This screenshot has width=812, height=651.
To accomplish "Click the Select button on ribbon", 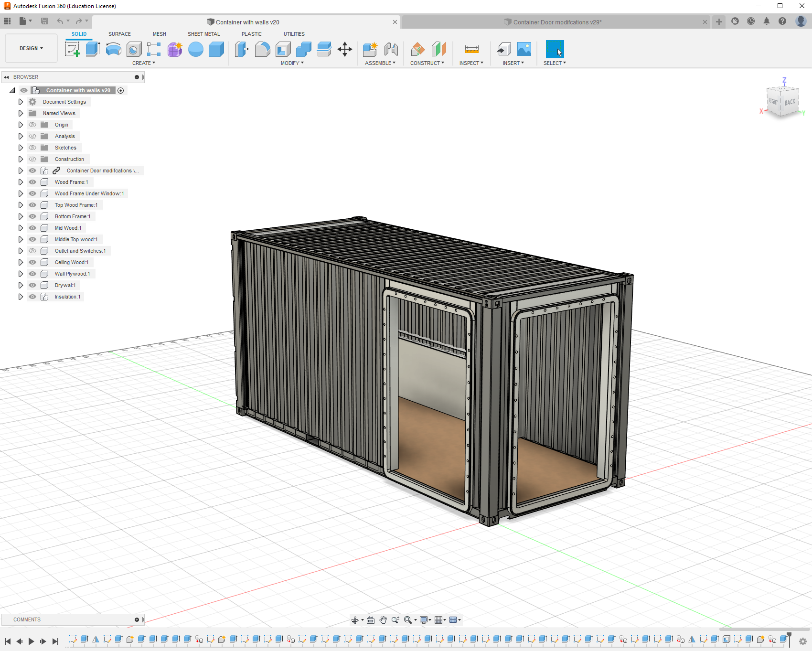I will [x=554, y=49].
